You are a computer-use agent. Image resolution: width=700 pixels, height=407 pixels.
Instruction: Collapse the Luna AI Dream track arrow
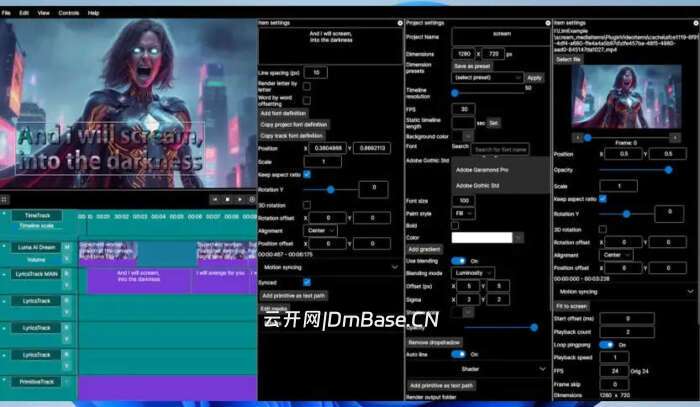[x=4, y=246]
